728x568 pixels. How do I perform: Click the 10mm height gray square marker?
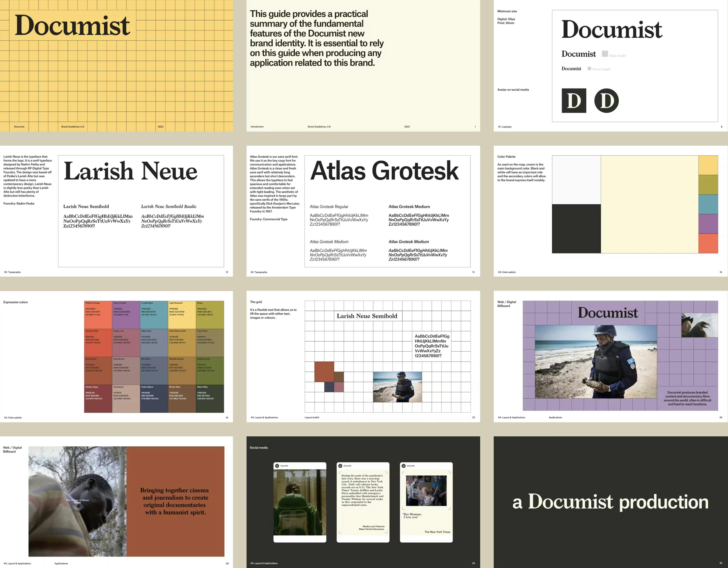click(x=589, y=69)
